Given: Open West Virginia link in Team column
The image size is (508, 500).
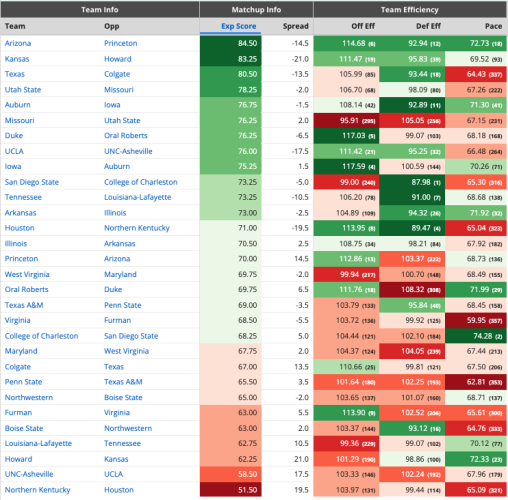Looking at the screenshot, I should point(27,274).
